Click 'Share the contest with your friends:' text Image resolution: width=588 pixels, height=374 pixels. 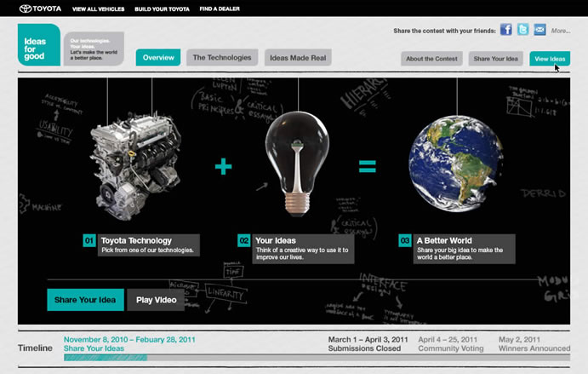tap(445, 31)
